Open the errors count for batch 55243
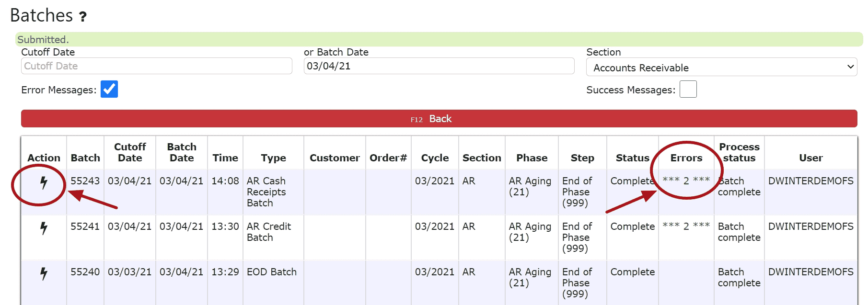 pos(686,181)
